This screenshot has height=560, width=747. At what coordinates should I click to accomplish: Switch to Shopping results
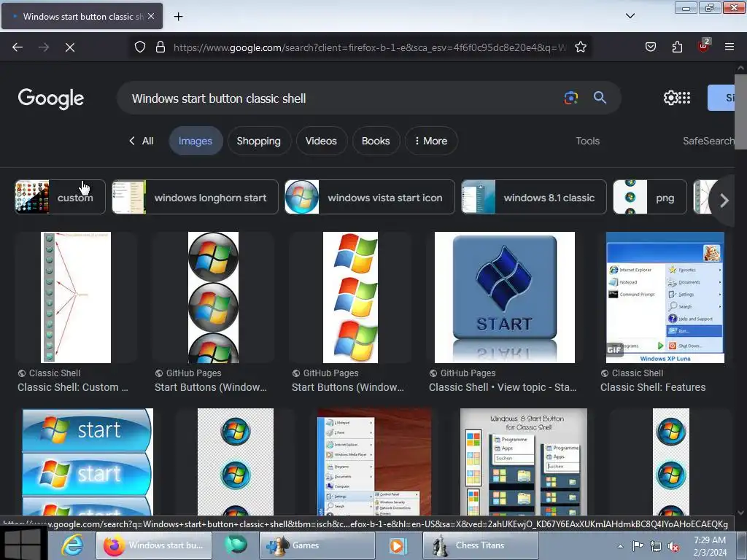[x=259, y=141]
